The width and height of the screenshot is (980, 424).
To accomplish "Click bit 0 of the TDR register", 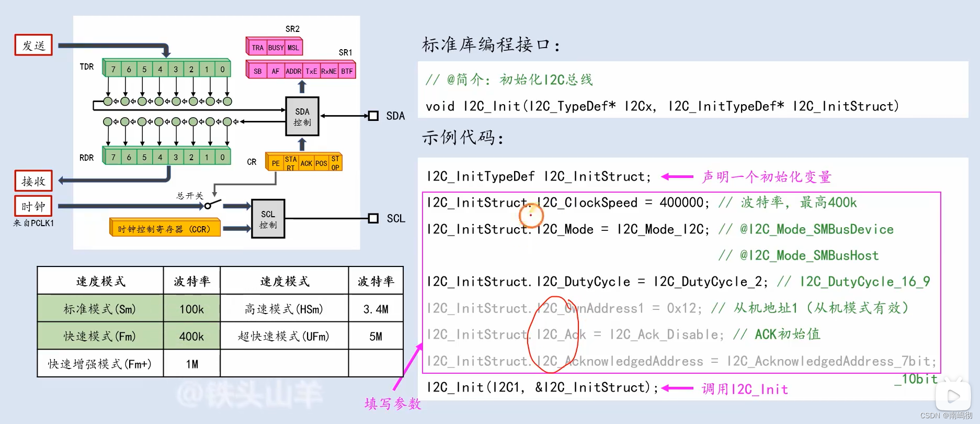I will tap(222, 69).
